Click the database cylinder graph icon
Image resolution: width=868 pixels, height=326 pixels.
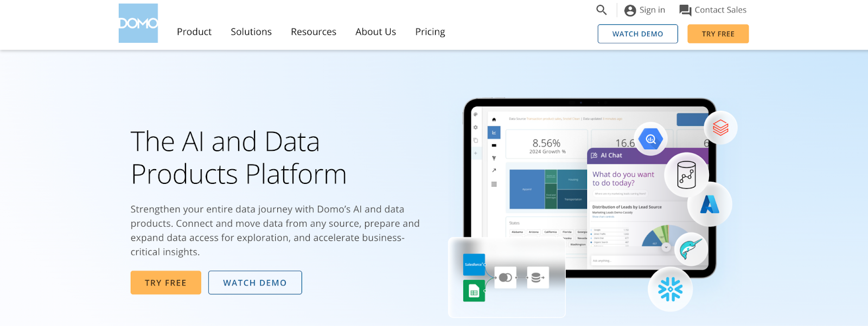[687, 175]
